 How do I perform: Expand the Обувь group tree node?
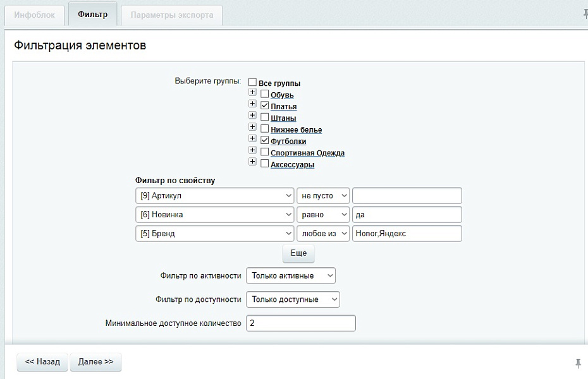pyautogui.click(x=252, y=93)
